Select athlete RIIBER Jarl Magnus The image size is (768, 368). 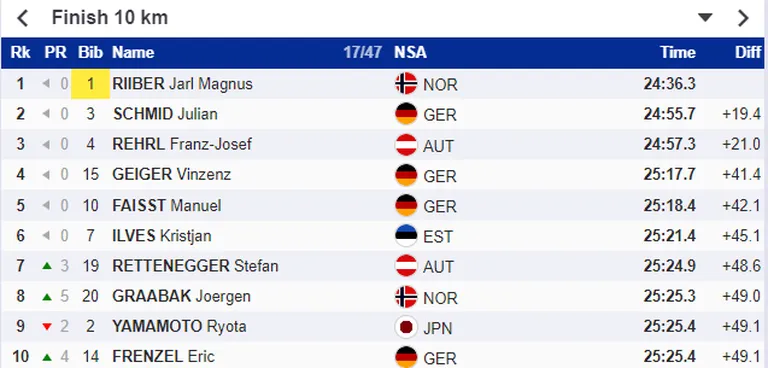(182, 84)
